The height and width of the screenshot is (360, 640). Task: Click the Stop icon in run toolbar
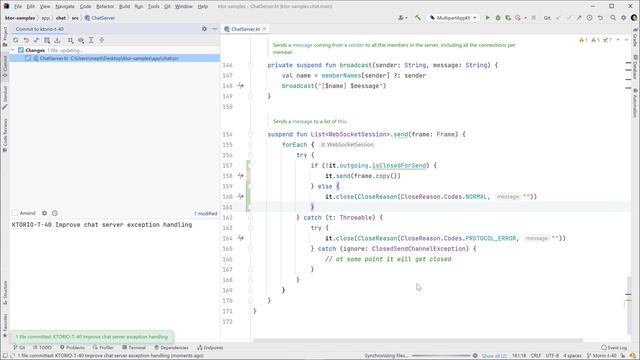point(533,18)
